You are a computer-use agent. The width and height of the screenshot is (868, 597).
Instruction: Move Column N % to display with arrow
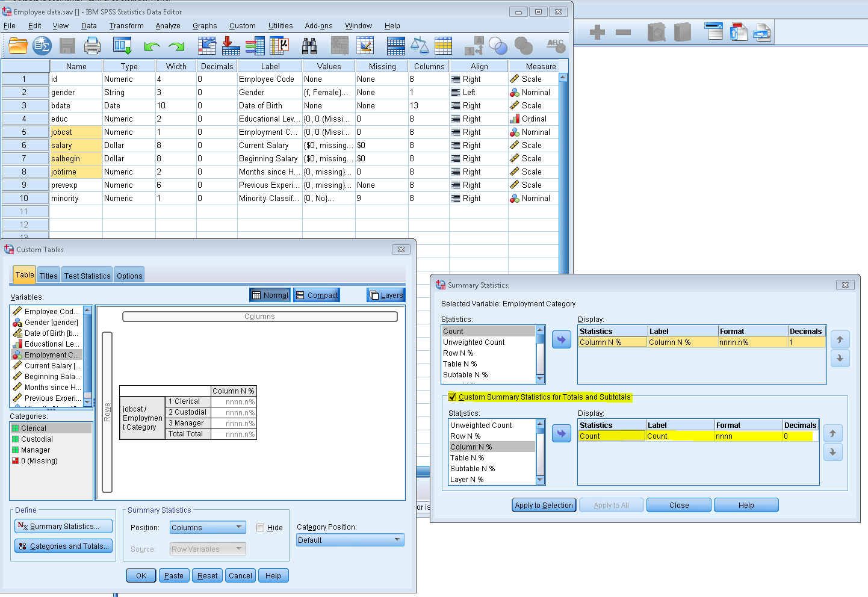[561, 434]
